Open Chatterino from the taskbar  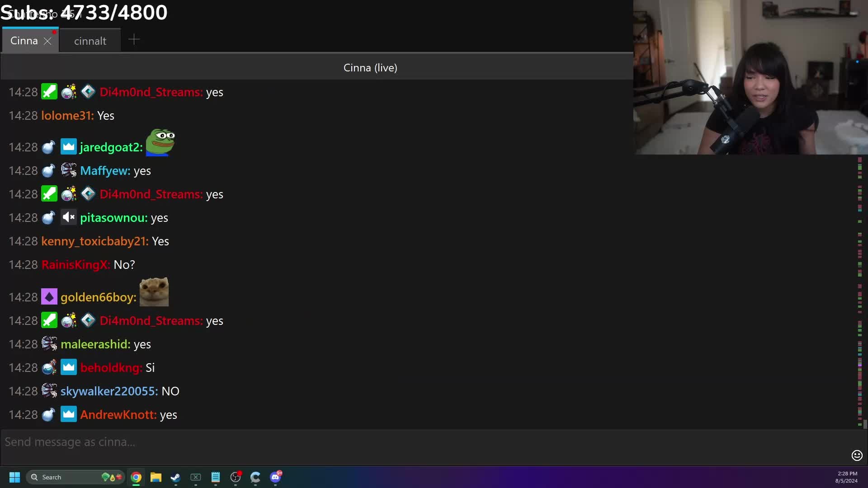[255, 478]
